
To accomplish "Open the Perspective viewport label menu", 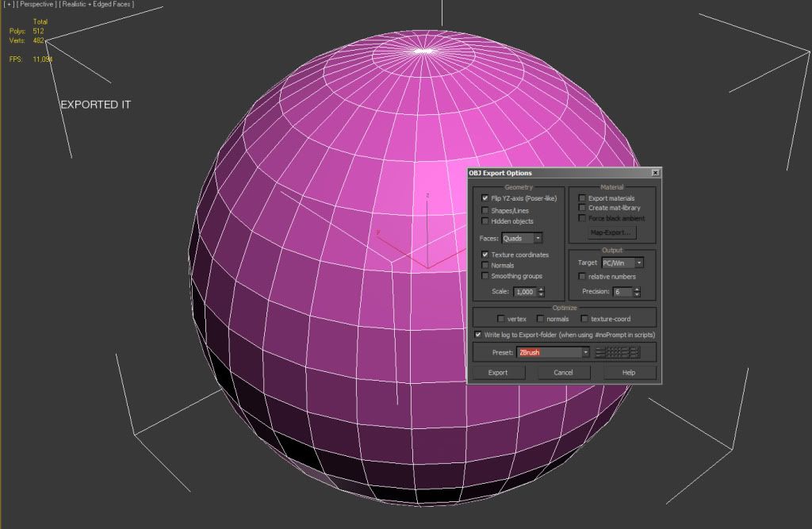I will [x=36, y=4].
